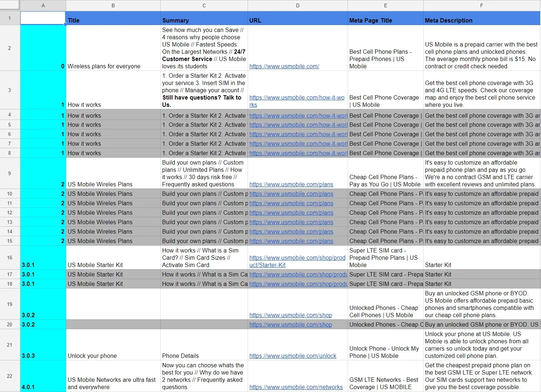The width and height of the screenshot is (541, 392).
Task: Click the 3.0.3 cell in row 21
Action: point(43,345)
